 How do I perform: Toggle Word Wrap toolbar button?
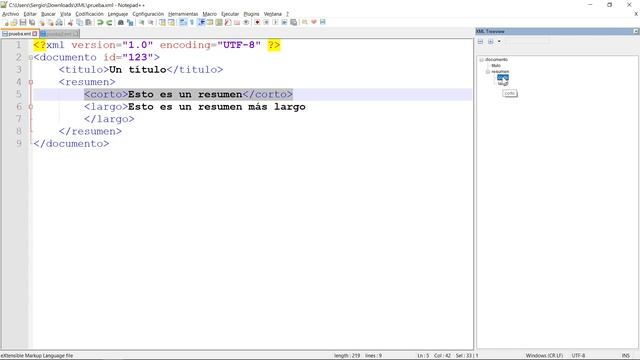point(182,22)
